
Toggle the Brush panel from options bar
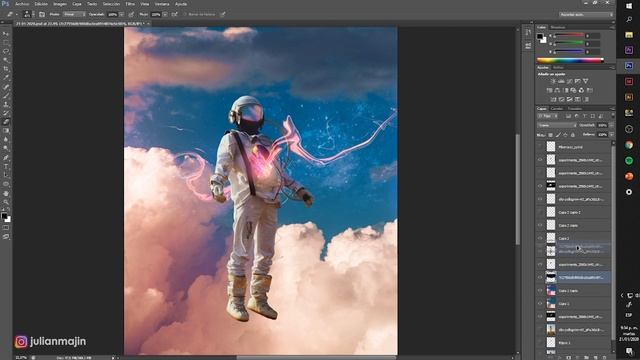tap(42, 14)
